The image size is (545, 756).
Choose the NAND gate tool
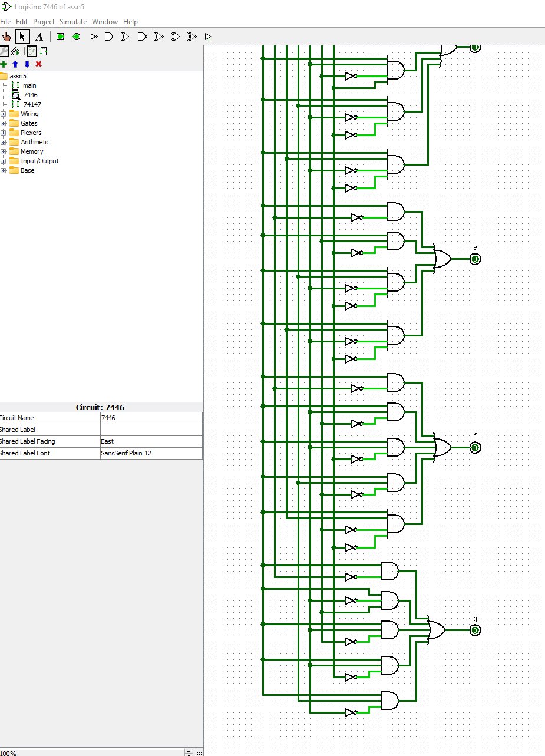[x=142, y=37]
